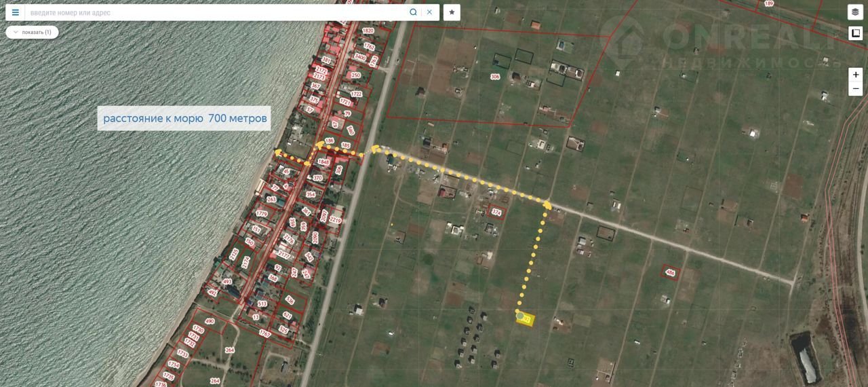
Task: Expand the "показать (1)" results chip
Action: pyautogui.click(x=32, y=32)
